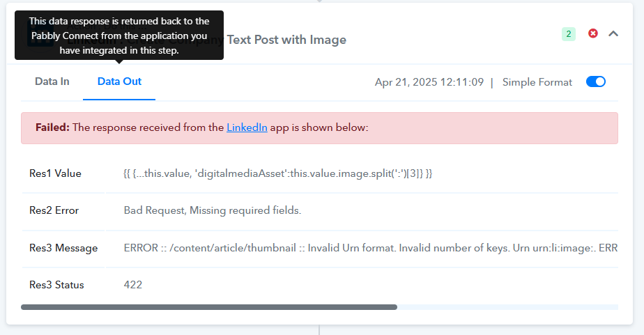Switch to the Data In tab

52,81
